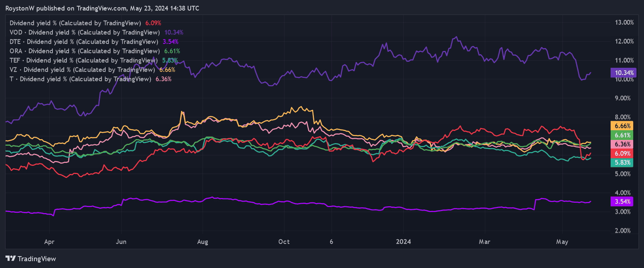Click the purple 10.34% price tag
644x268 pixels.
[623, 73]
